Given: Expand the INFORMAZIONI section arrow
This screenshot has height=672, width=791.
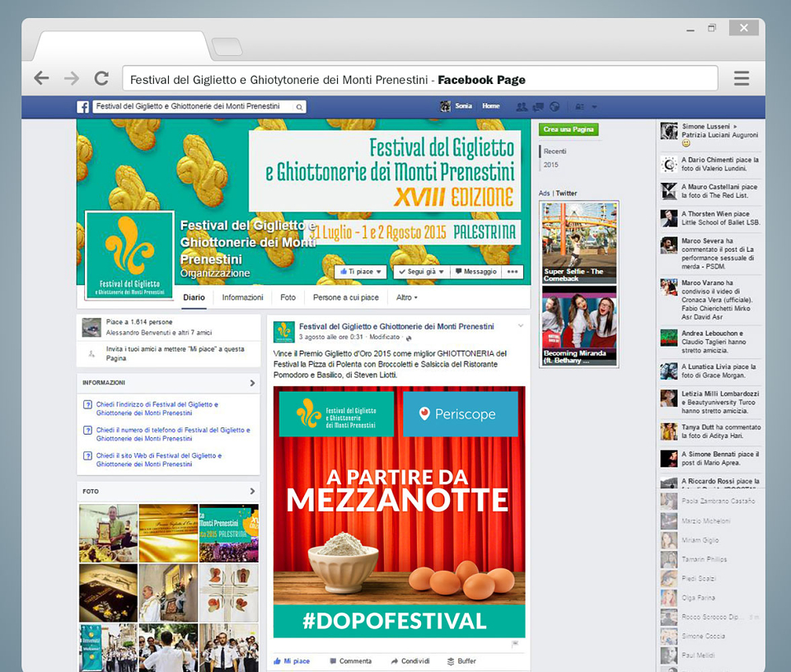Looking at the screenshot, I should pos(252,383).
